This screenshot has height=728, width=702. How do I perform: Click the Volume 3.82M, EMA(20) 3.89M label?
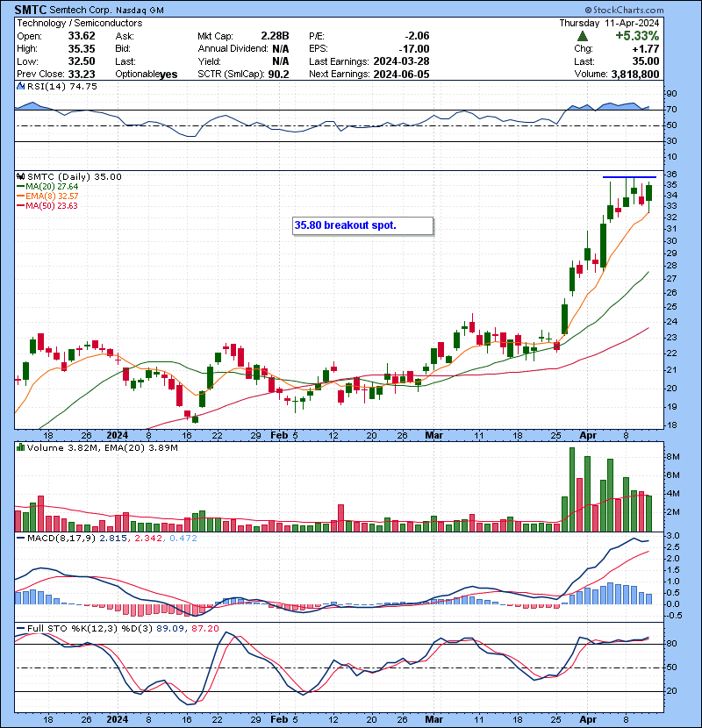pyautogui.click(x=102, y=447)
